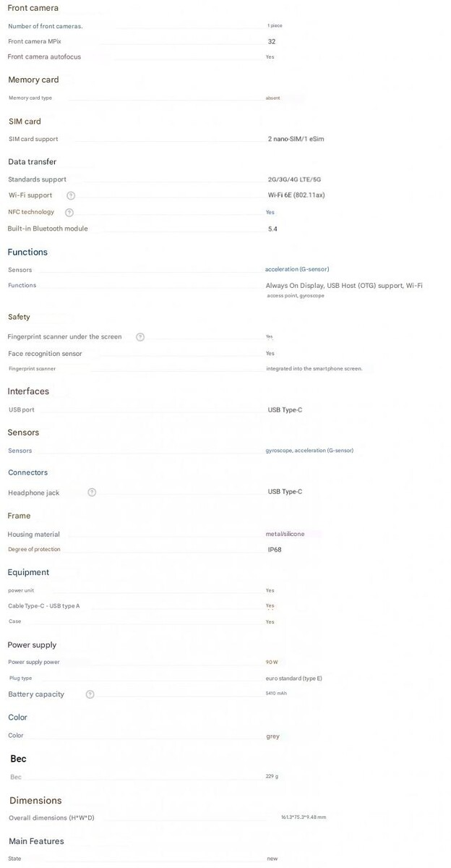Show help for Headphone jack
Screen dimensions: 451x868
click(x=92, y=493)
